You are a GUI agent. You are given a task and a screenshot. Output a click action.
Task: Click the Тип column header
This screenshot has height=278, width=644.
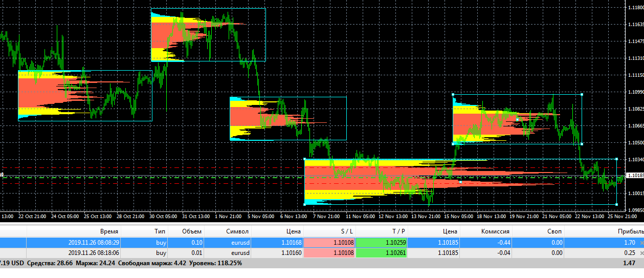pyautogui.click(x=160, y=231)
